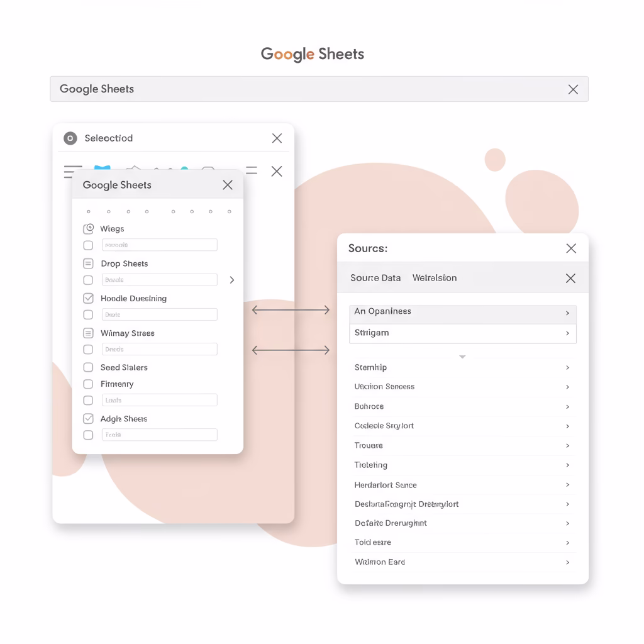The width and height of the screenshot is (644, 644).
Task: Open the Wrilmon Eard entry
Action: (462, 562)
